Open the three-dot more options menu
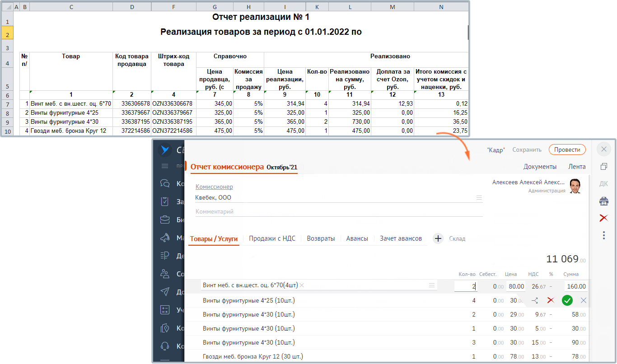Image resolution: width=617 pixels, height=364 pixels. (x=603, y=235)
